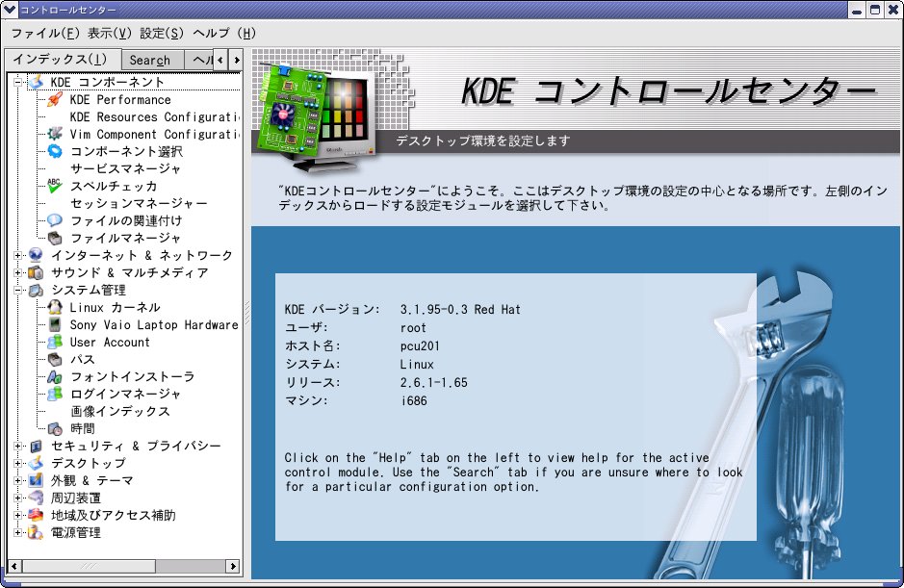Expand the デスクトップ tree node

pyautogui.click(x=18, y=464)
